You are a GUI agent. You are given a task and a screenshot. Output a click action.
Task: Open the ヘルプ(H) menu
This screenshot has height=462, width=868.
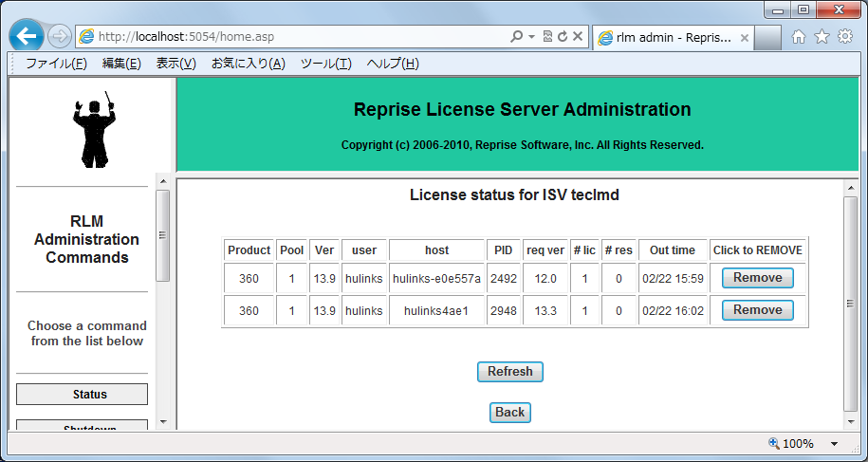(x=393, y=65)
